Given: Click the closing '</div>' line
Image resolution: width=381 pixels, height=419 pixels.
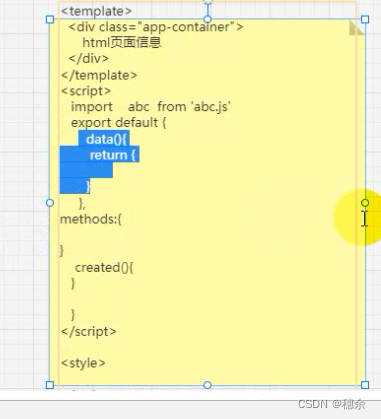Looking at the screenshot, I should tap(89, 58).
